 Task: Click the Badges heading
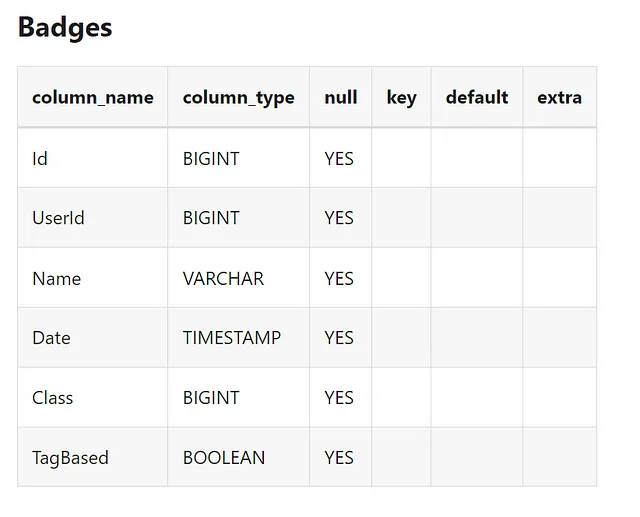pyautogui.click(x=65, y=28)
